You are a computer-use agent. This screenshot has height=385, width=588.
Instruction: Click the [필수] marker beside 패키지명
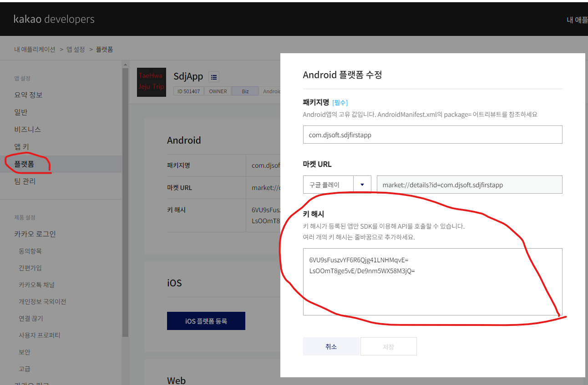click(x=340, y=102)
